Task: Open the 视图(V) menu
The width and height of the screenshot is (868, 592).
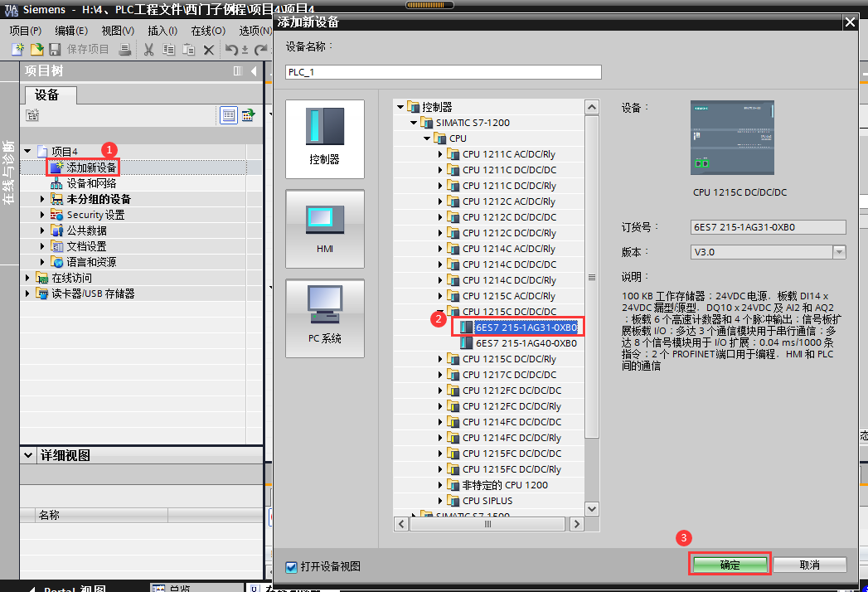Action: tap(118, 31)
